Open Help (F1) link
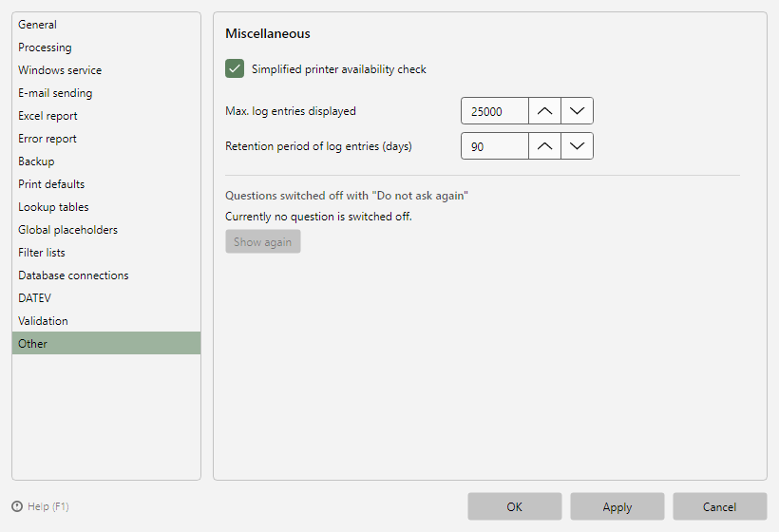Image resolution: width=779 pixels, height=532 pixels. pos(48,506)
